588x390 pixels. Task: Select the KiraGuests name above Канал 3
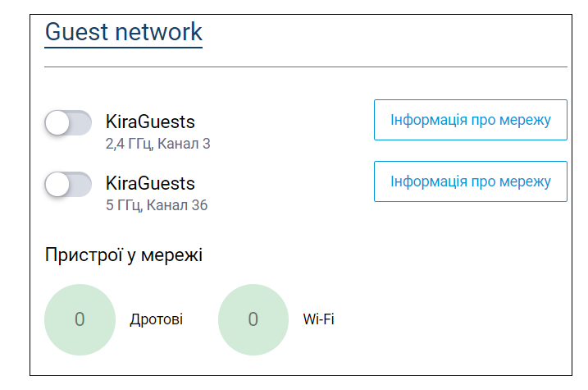click(150, 122)
